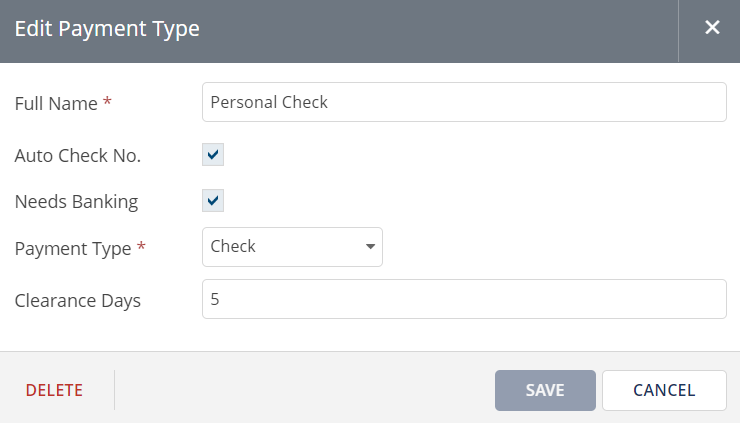This screenshot has width=740, height=423.
Task: Click the vertical divider beside DELETE
Action: click(x=115, y=390)
